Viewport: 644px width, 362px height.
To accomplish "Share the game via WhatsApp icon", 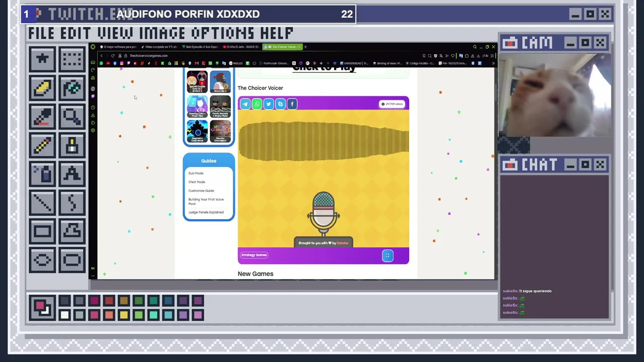I will click(257, 104).
